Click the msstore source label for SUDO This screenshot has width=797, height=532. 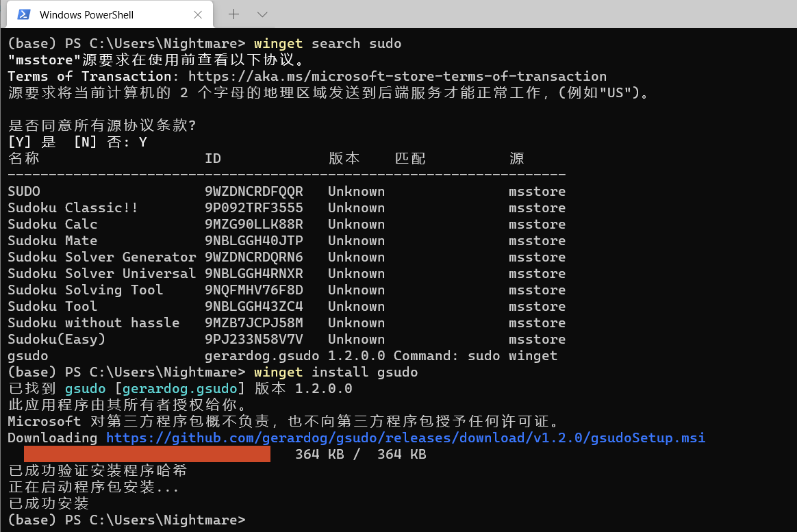coord(537,191)
